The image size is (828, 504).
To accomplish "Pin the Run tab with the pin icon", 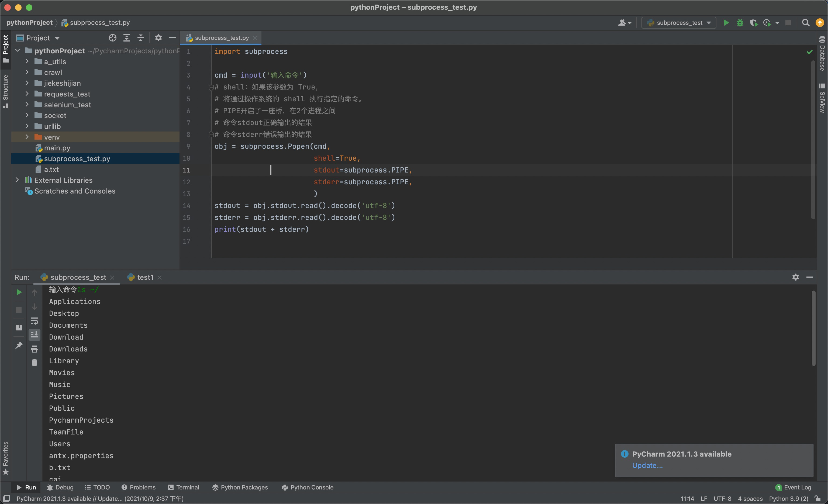I will tap(19, 345).
